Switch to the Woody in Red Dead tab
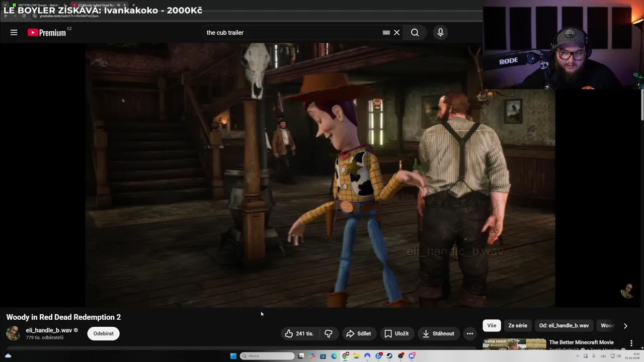 97,5
